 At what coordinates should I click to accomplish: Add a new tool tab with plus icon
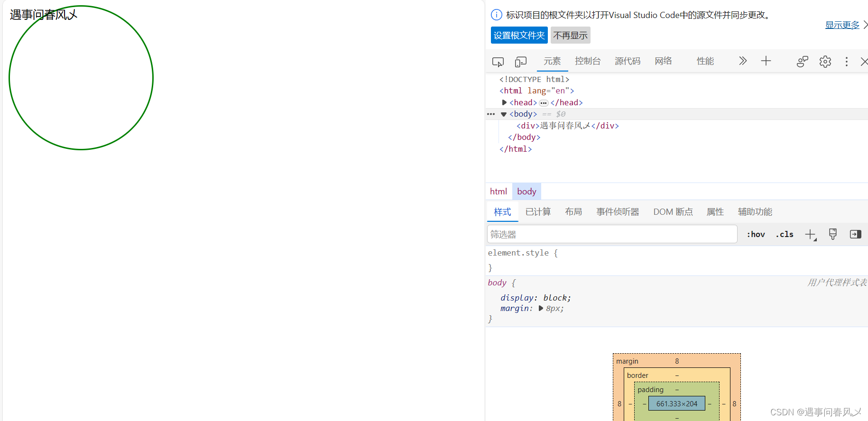click(x=766, y=61)
